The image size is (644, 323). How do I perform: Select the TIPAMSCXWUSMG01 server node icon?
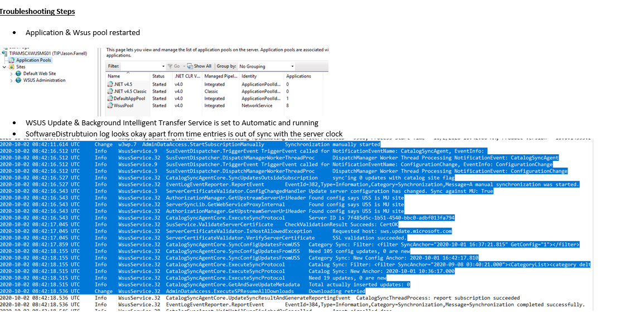(5, 53)
